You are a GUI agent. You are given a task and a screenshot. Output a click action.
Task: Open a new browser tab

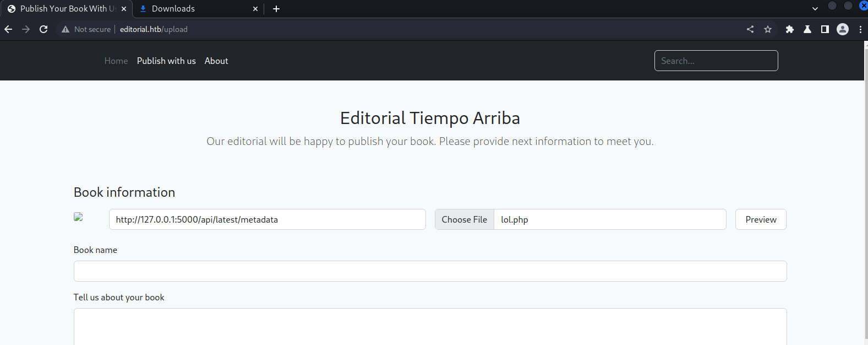276,9
